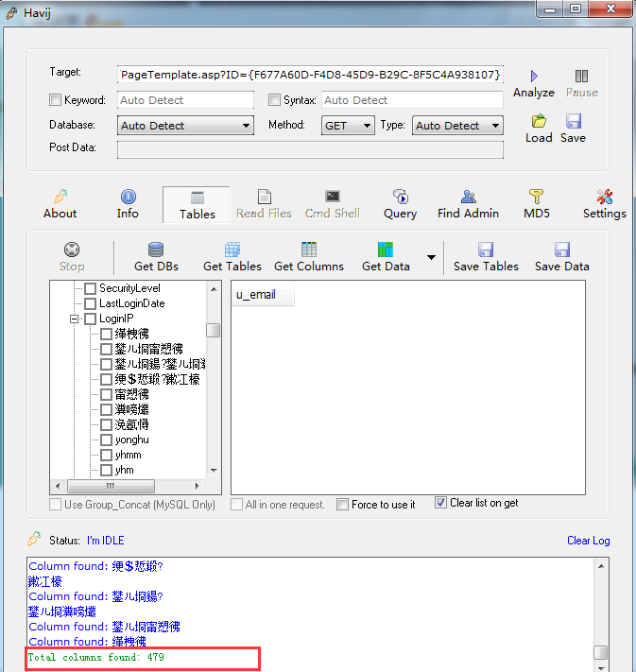This screenshot has width=636, height=672.
Task: Click the Get DBs database icon
Action: click(x=156, y=250)
